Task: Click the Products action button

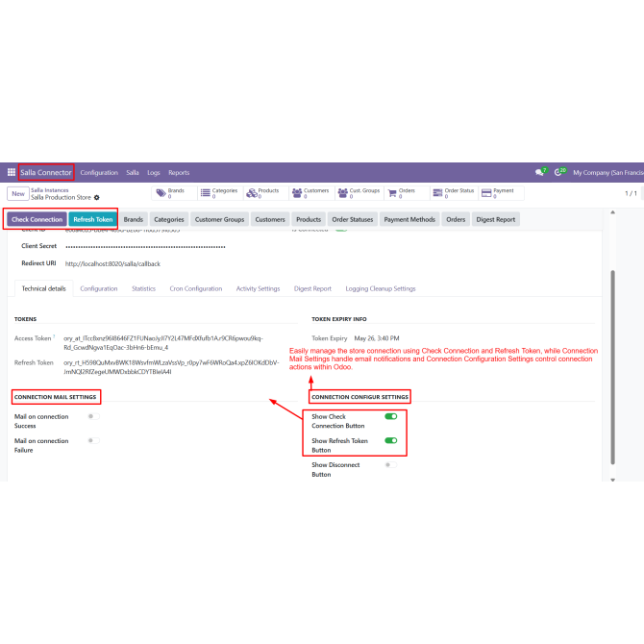Action: [x=309, y=219]
